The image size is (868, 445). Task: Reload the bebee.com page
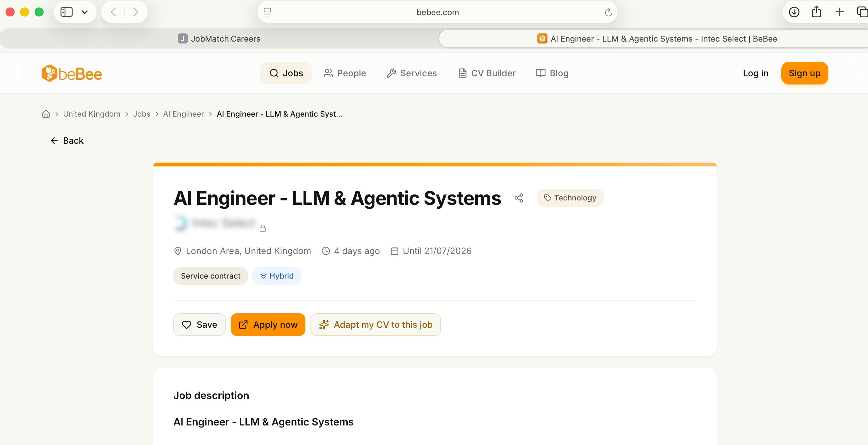click(x=608, y=13)
